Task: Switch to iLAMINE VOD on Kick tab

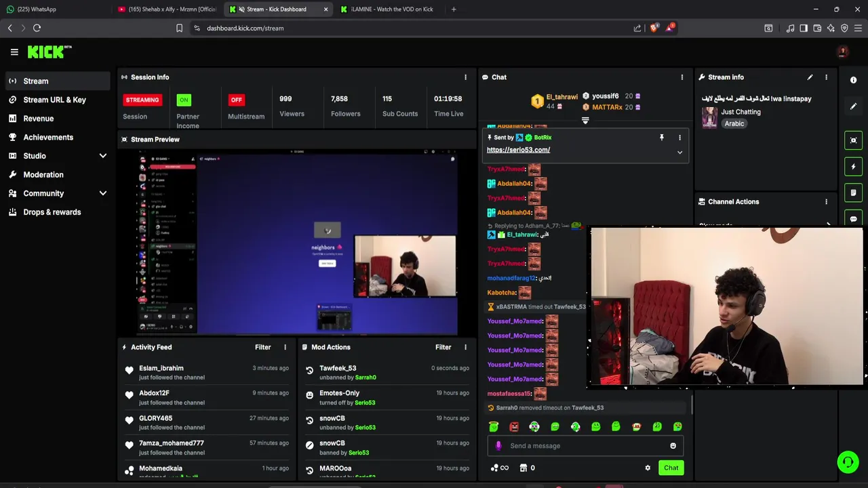Action: coord(390,9)
